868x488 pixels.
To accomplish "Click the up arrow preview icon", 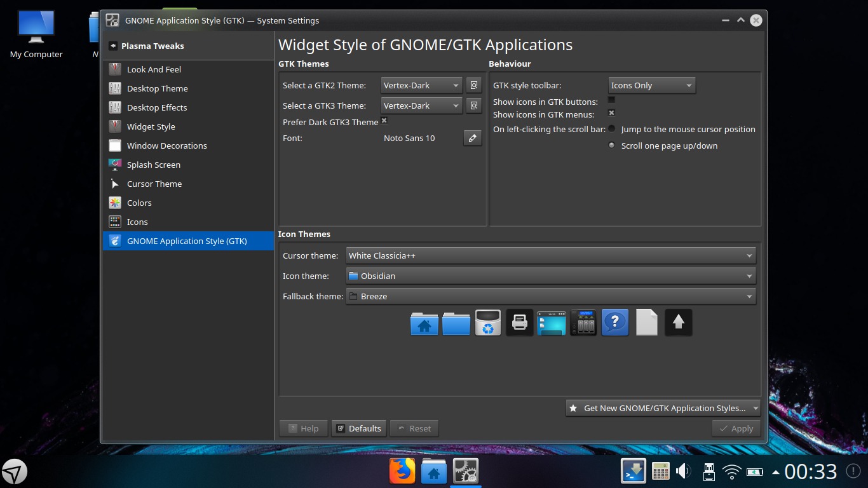I will [679, 323].
